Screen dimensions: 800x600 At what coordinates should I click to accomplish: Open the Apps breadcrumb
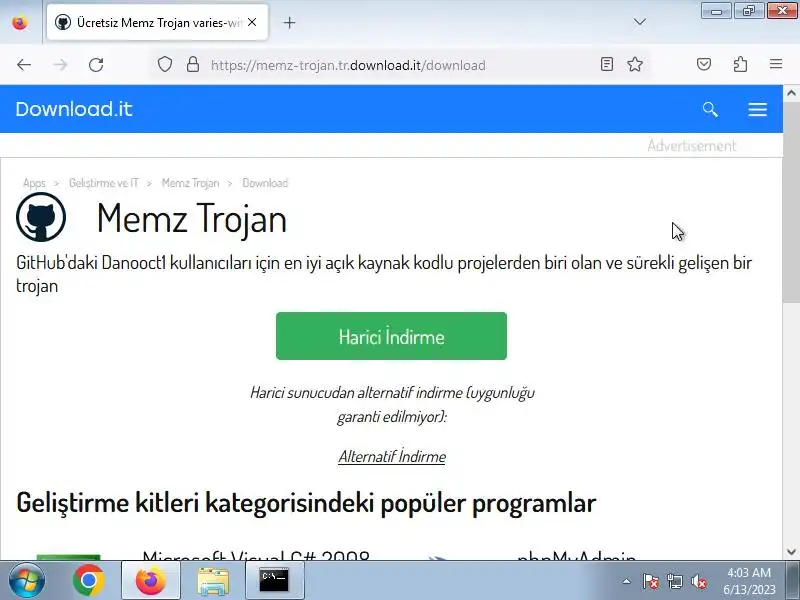[x=34, y=183]
